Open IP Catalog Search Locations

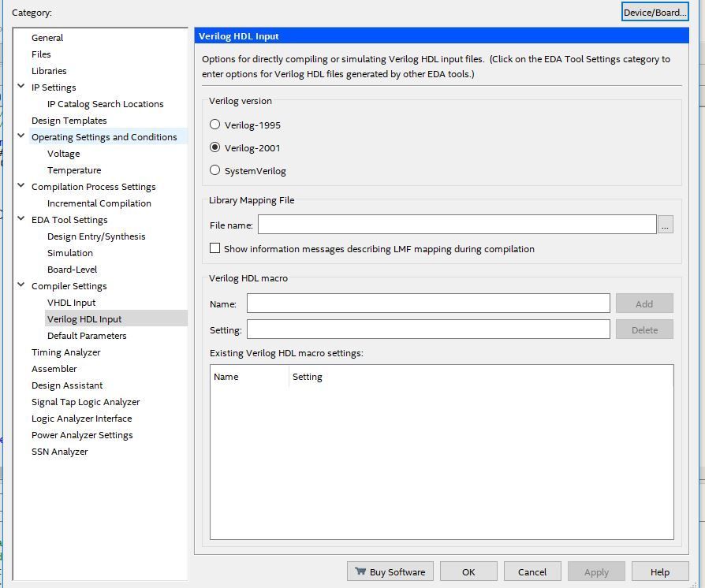[x=105, y=104]
